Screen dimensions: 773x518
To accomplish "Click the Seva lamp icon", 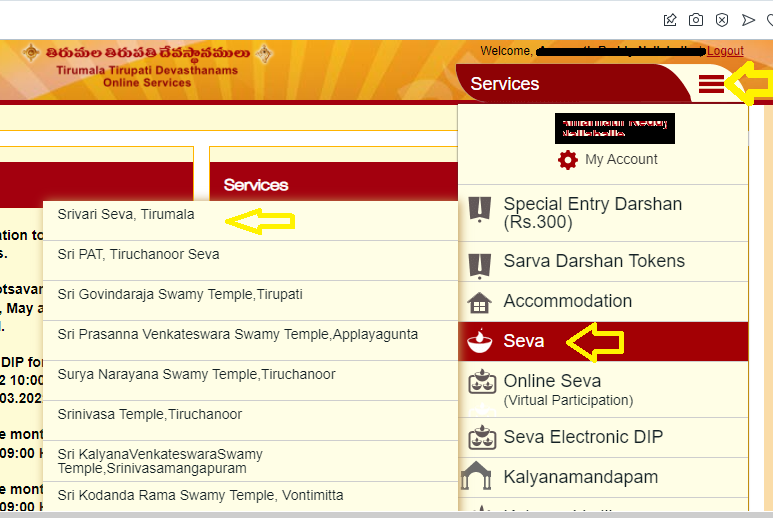I will pos(480,341).
